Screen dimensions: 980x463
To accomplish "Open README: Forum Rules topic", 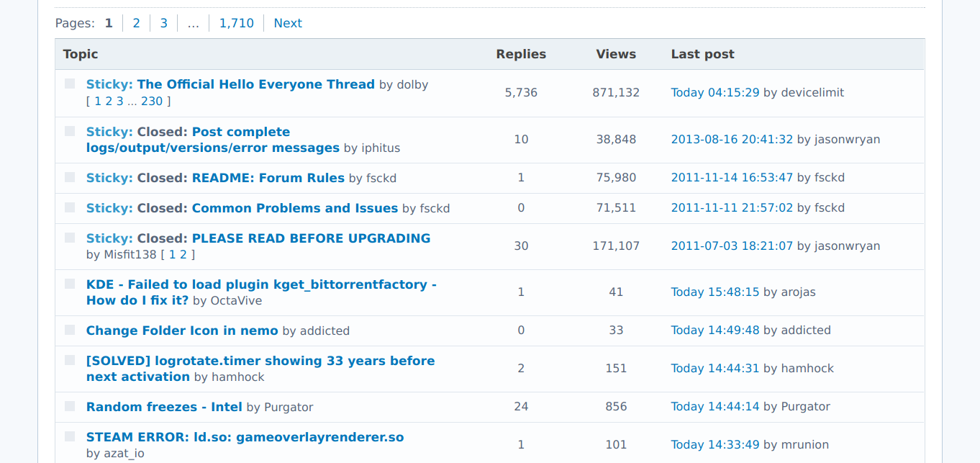I will (268, 178).
